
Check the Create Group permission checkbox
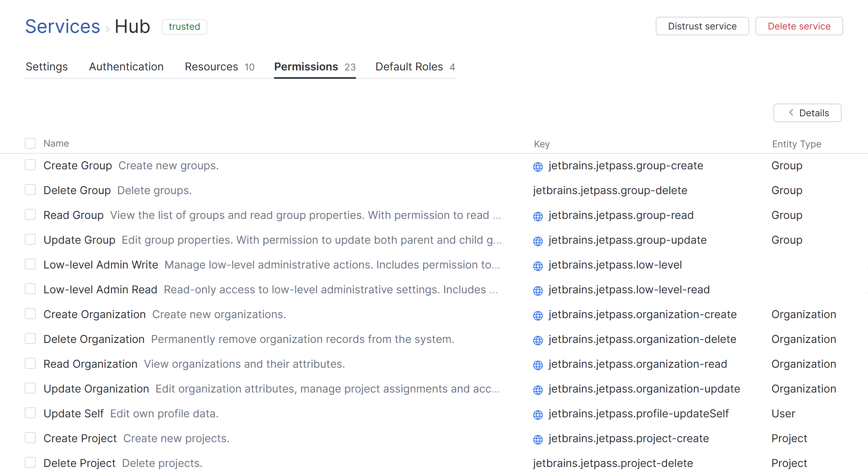coord(30,165)
